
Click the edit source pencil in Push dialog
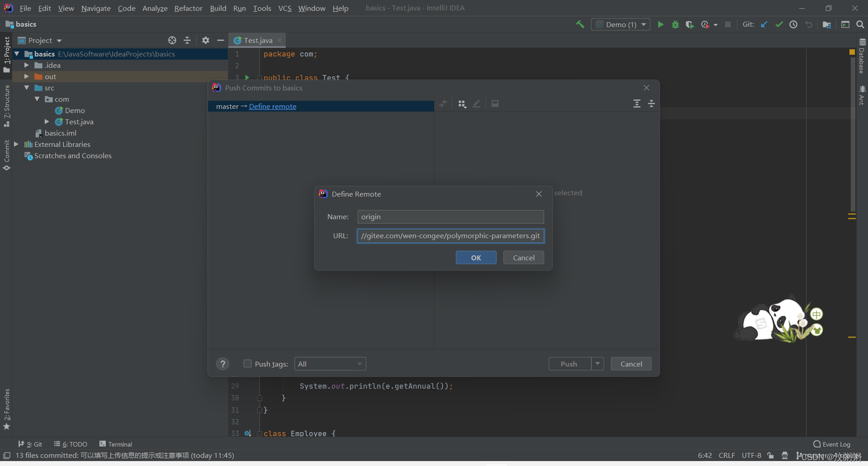tap(476, 104)
